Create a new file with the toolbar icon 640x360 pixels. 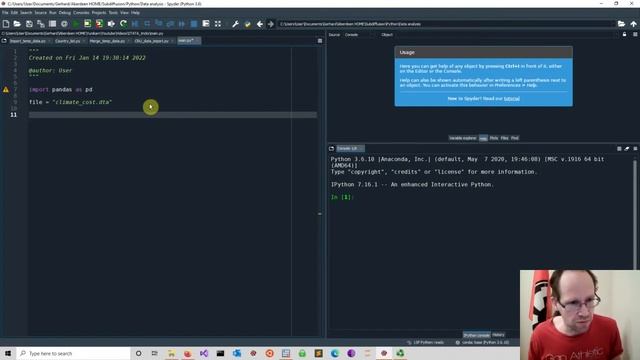pyautogui.click(x=6, y=24)
